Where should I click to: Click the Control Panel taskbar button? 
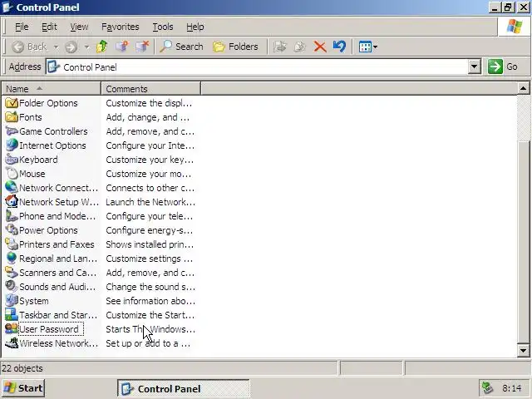click(x=184, y=388)
